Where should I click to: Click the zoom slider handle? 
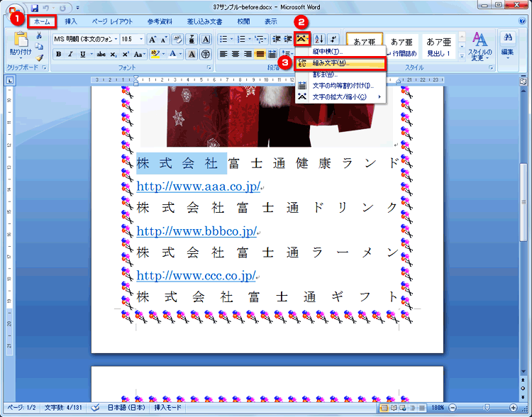487,408
